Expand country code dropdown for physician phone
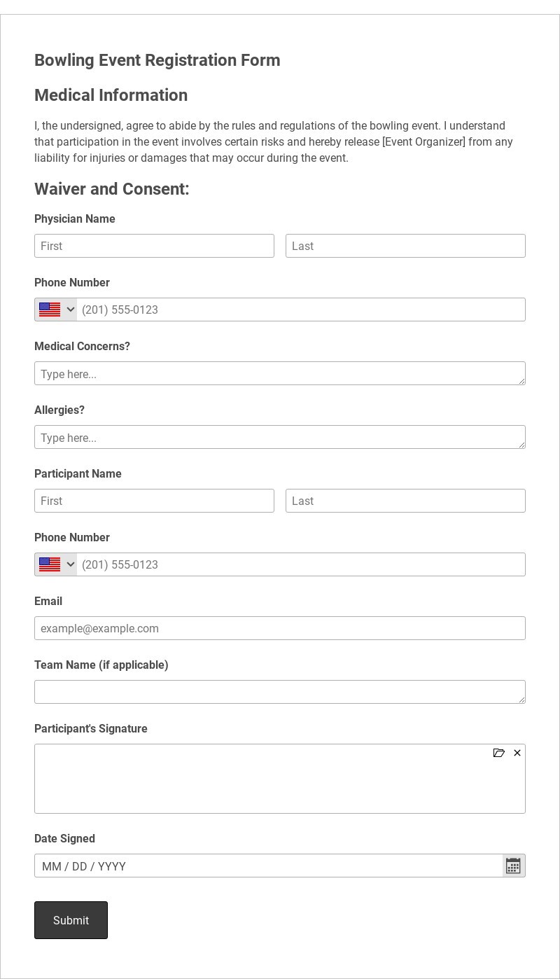 (x=70, y=310)
